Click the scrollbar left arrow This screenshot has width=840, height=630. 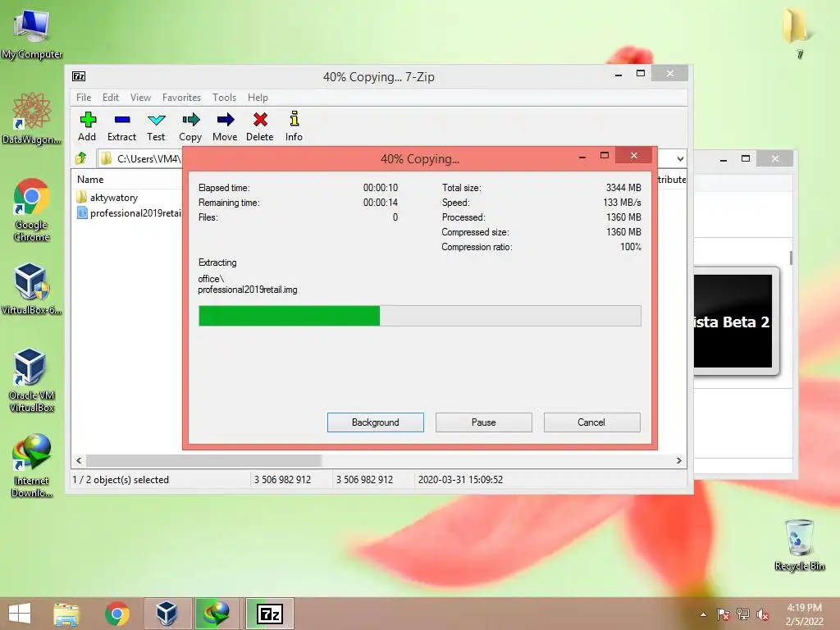point(79,461)
